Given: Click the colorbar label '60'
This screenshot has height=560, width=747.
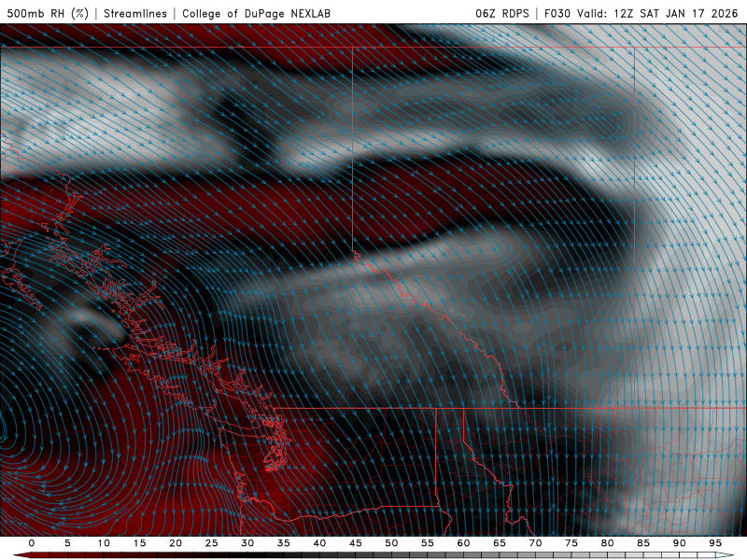Looking at the screenshot, I should coord(463,543).
